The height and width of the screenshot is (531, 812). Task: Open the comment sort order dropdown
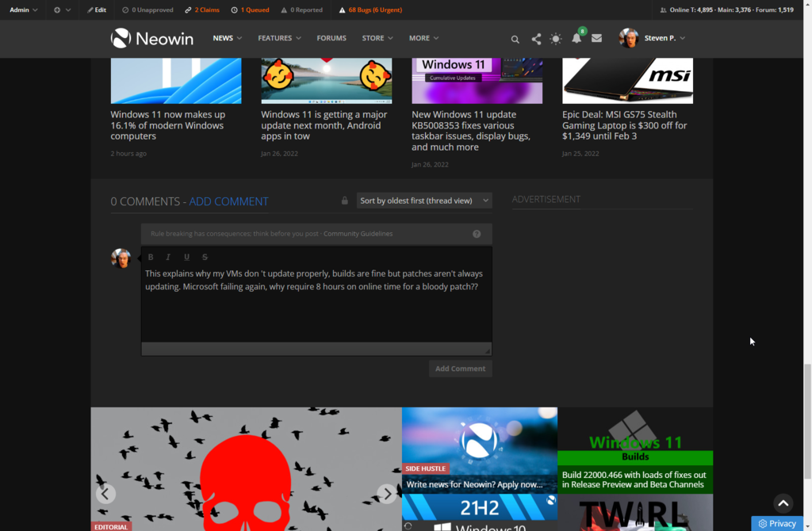[424, 201]
